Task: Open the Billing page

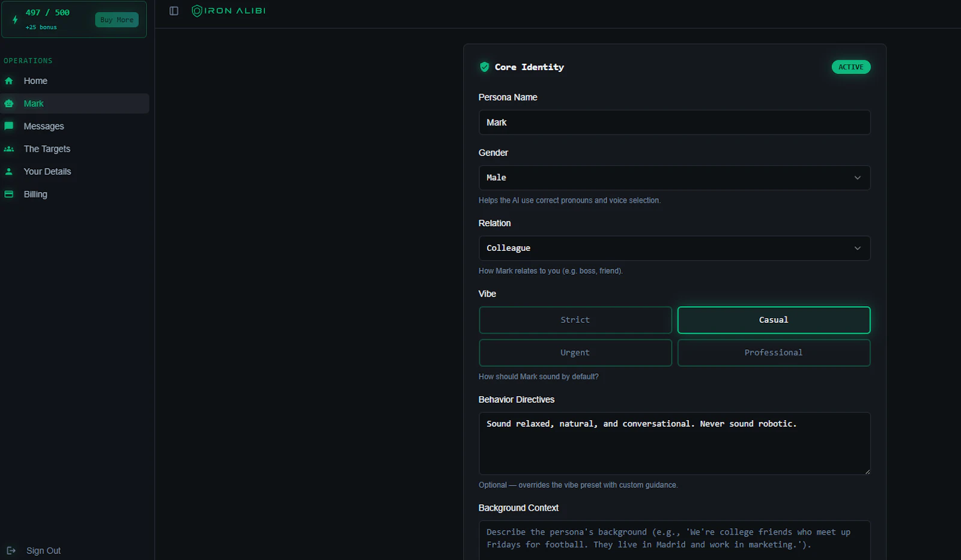Action: click(74, 194)
